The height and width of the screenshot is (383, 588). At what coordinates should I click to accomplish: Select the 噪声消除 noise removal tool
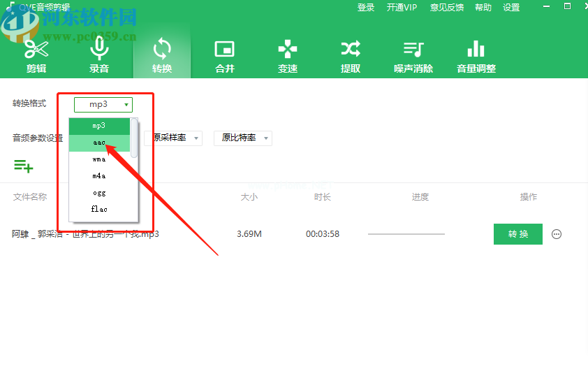coord(413,55)
